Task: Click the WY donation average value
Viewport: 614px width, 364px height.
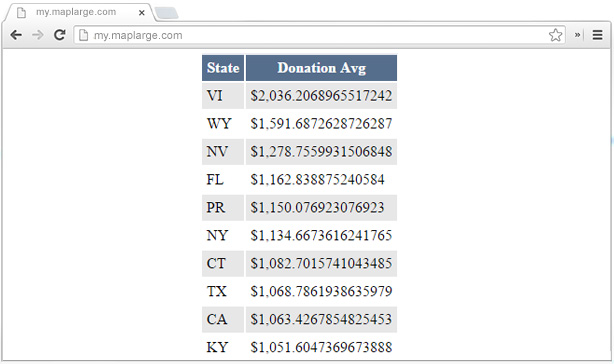Action: (x=321, y=124)
